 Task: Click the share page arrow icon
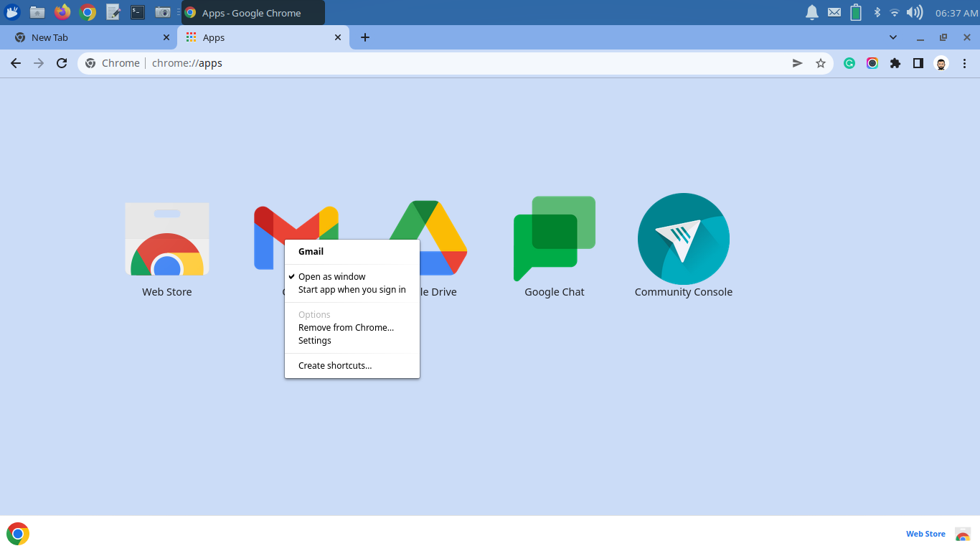(x=797, y=63)
